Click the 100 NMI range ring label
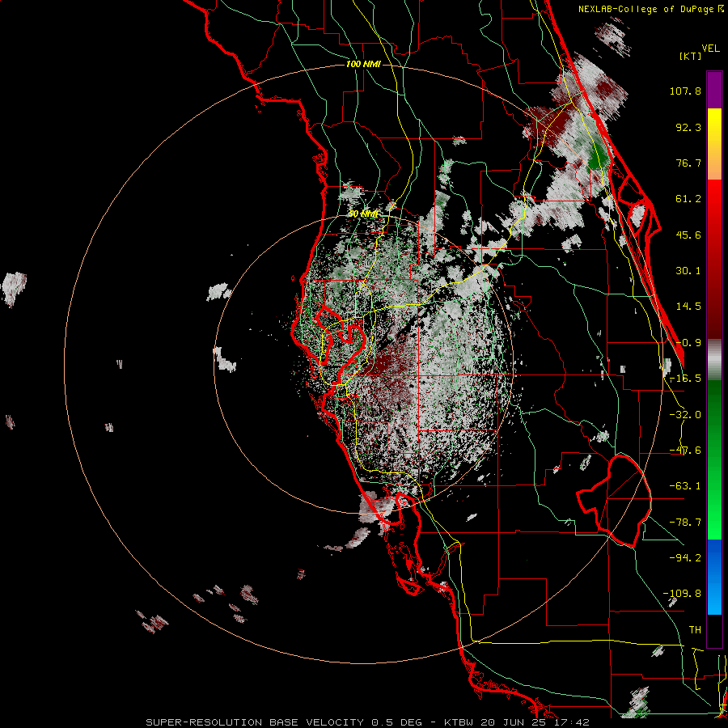Viewport: 728px width, 728px height. point(363,64)
